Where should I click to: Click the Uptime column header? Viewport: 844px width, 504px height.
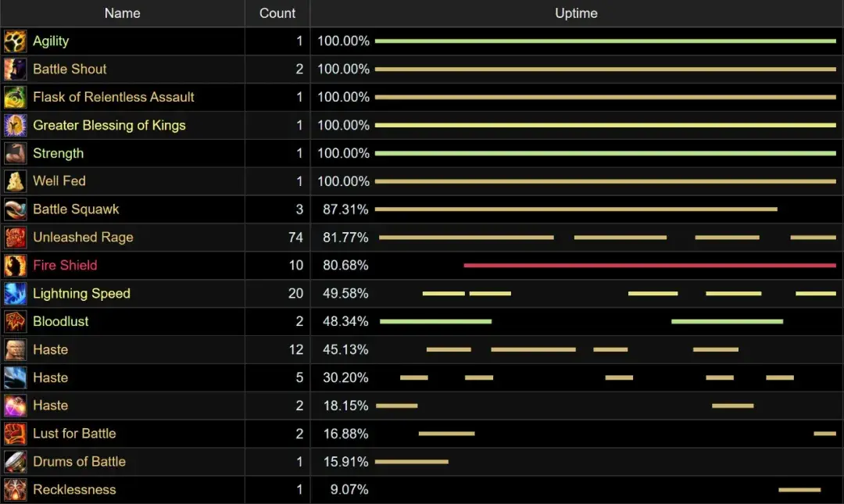tap(576, 13)
